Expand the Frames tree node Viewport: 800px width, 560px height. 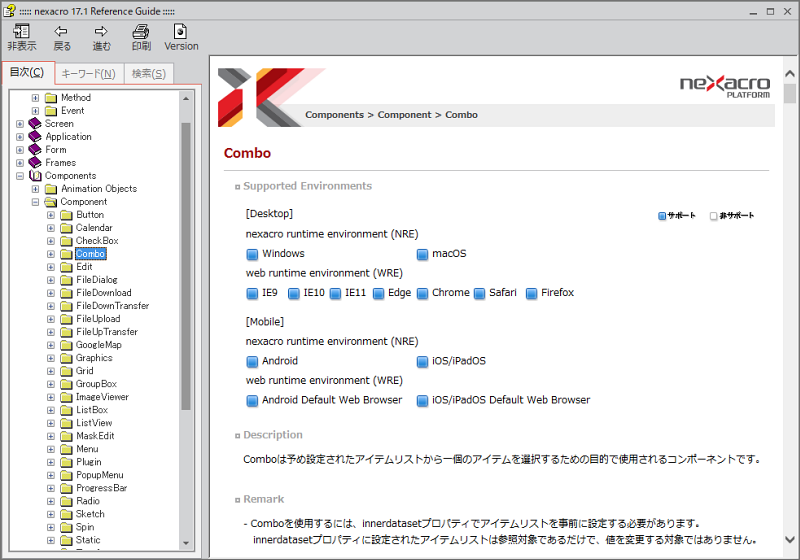click(x=20, y=163)
